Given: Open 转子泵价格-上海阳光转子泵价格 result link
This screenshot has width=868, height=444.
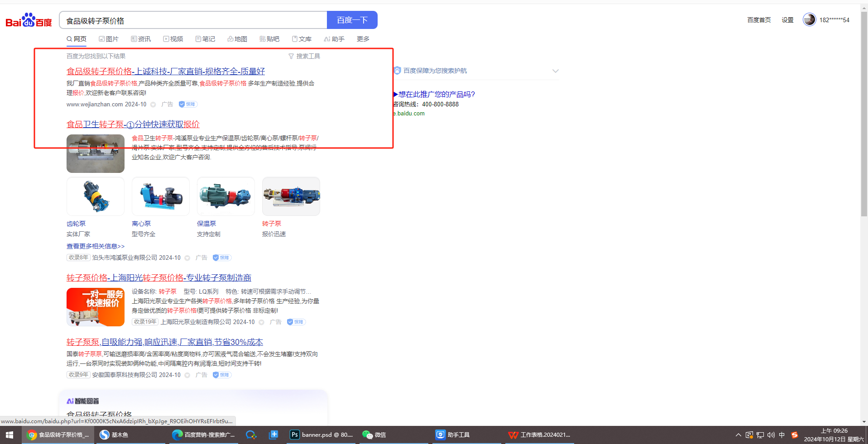Looking at the screenshot, I should click(159, 278).
